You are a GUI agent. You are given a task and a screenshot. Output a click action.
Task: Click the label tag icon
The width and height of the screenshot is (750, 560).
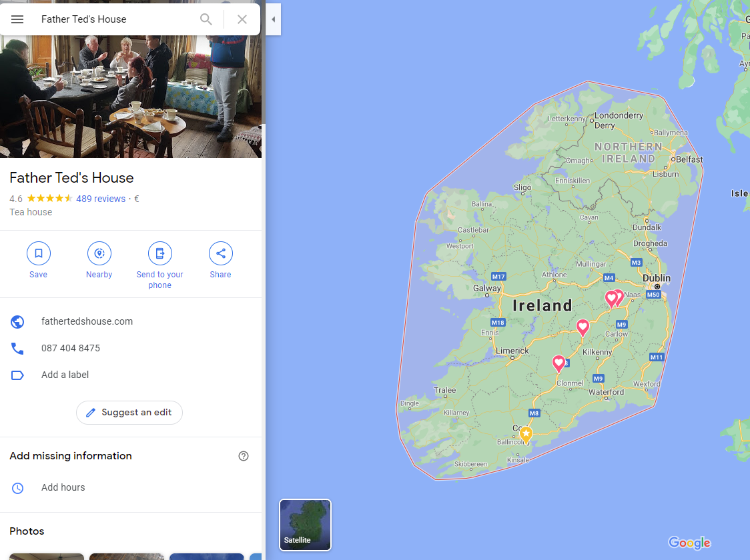[17, 375]
